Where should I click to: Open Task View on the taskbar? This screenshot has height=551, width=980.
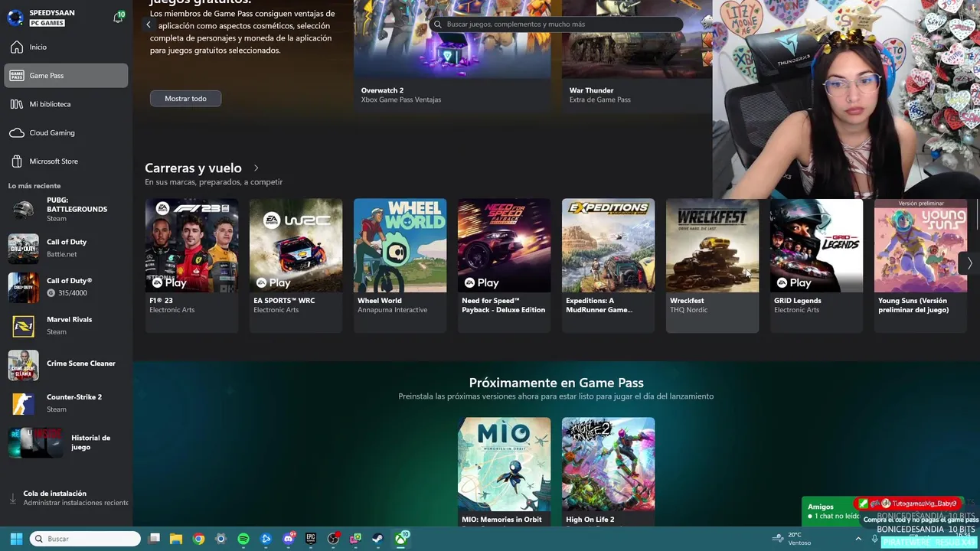[154, 539]
